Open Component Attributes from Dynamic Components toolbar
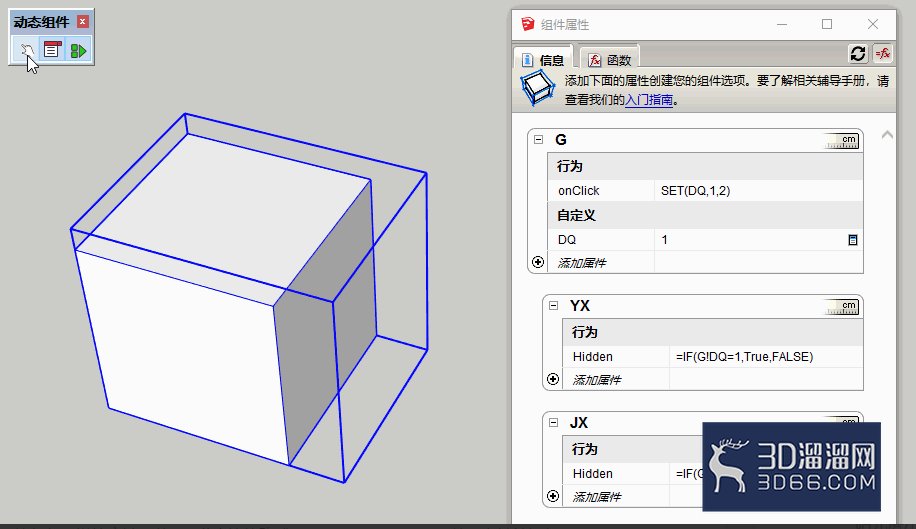 point(78,51)
